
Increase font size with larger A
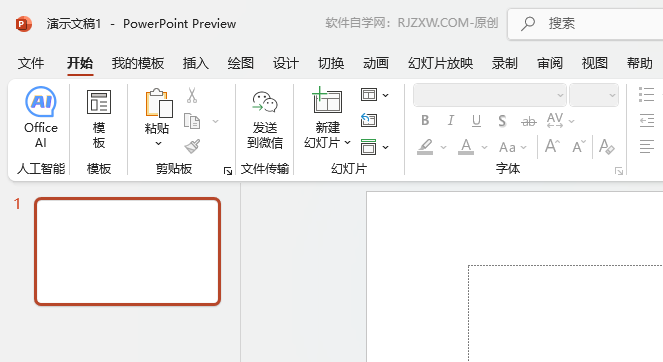552,146
